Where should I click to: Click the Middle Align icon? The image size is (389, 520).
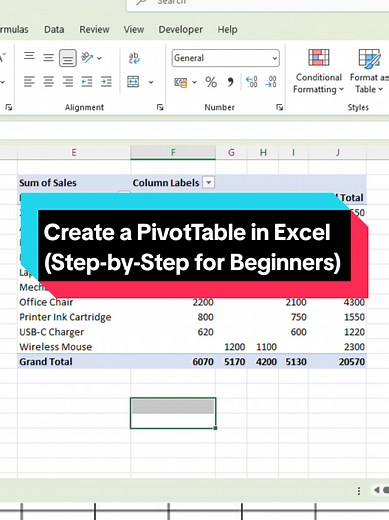point(49,58)
